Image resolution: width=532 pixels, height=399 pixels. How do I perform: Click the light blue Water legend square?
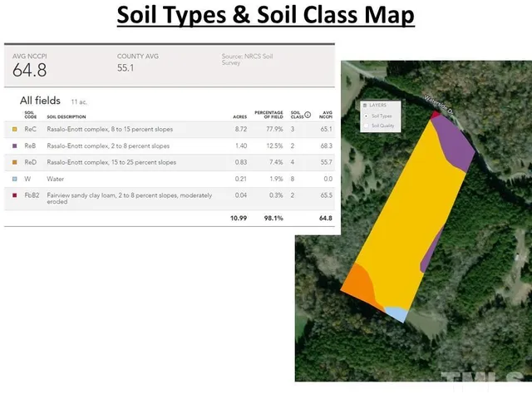14,178
